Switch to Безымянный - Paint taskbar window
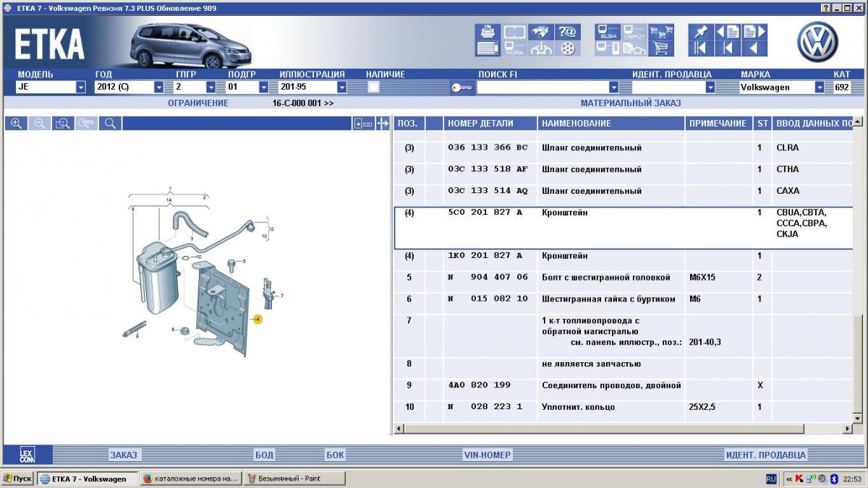This screenshot has height=488, width=868. click(294, 479)
